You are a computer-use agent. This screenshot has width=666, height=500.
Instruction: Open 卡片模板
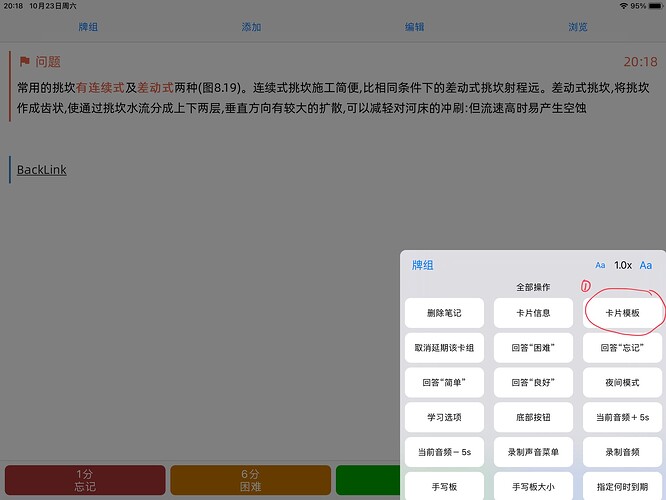click(622, 313)
